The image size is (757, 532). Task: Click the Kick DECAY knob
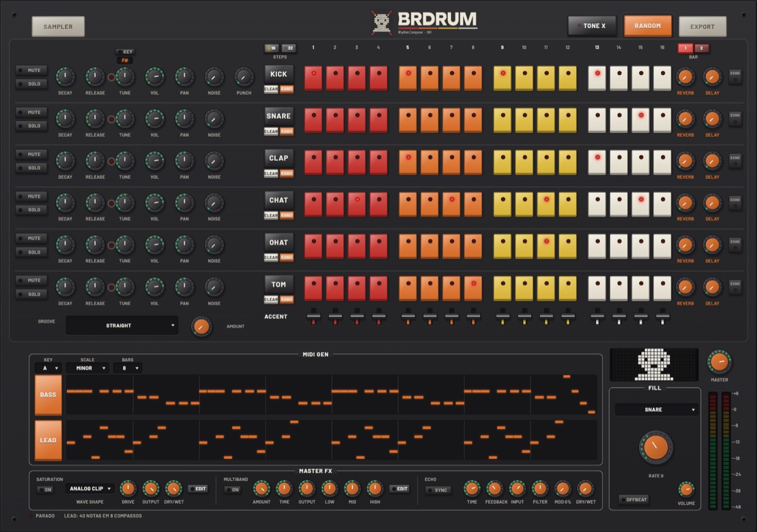(x=65, y=77)
